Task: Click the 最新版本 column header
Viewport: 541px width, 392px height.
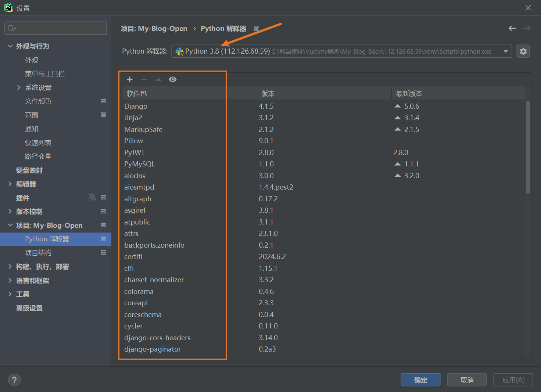Action: [x=458, y=93]
